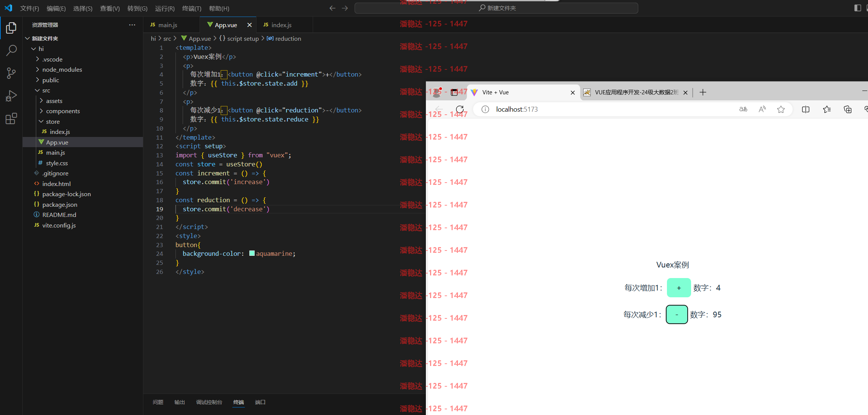Expand the node_modules folder
The image size is (868, 415).
(x=37, y=69)
